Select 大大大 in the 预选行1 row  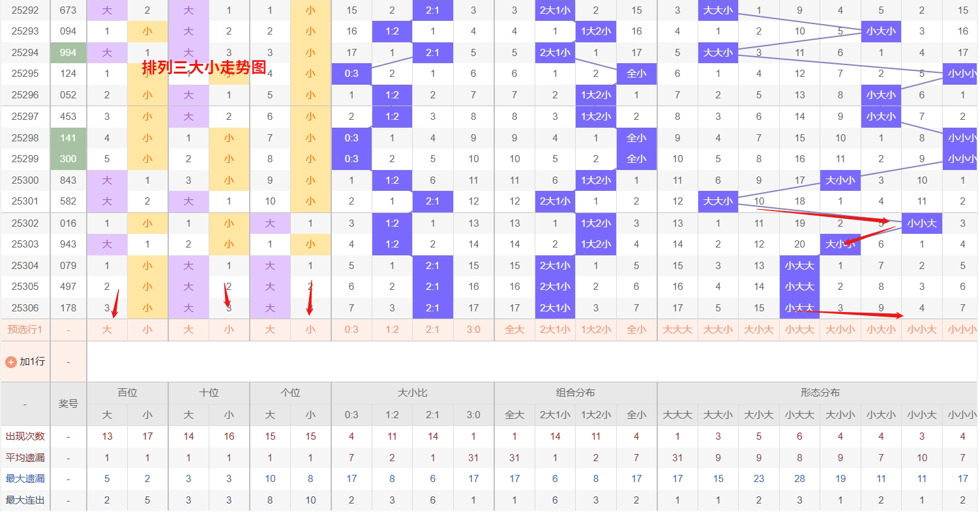677,330
